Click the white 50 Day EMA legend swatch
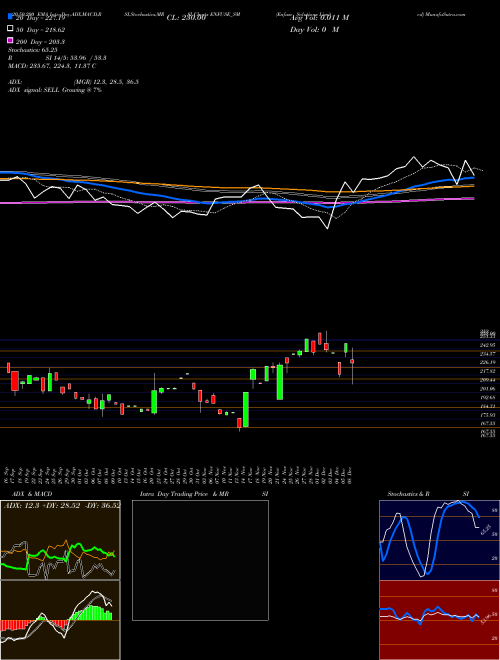Image resolution: width=500 pixels, height=660 pixels. tap(10, 29)
